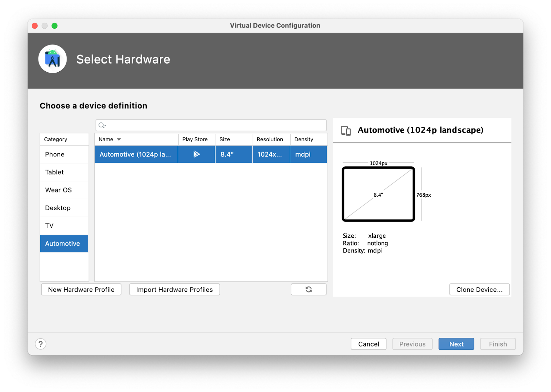Sort devices by Resolution column header
The width and height of the screenshot is (551, 392).
[270, 140]
